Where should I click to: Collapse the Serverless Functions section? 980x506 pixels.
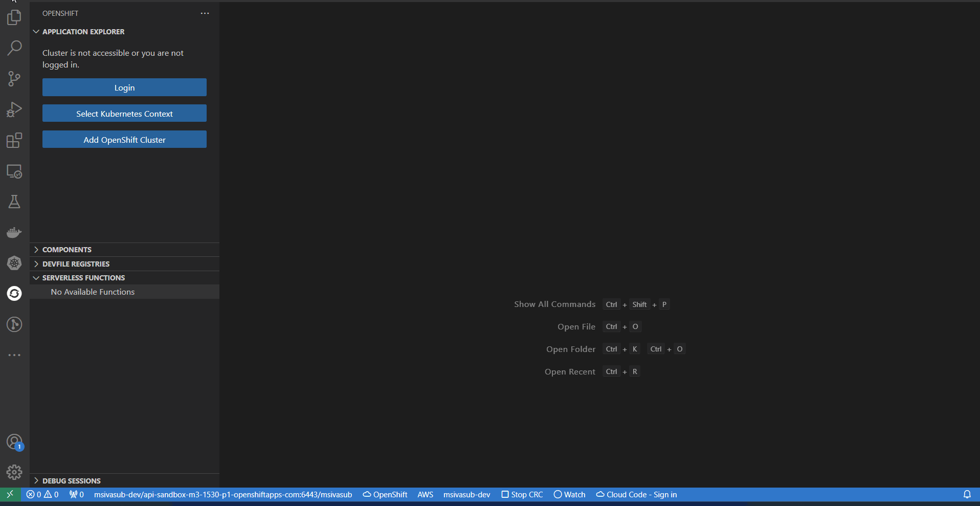coord(124,278)
